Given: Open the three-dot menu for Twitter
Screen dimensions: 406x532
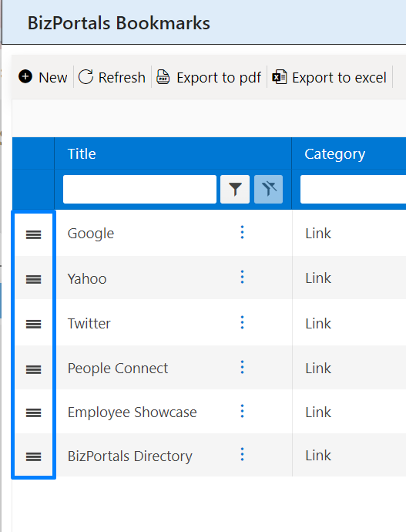Looking at the screenshot, I should [x=242, y=322].
